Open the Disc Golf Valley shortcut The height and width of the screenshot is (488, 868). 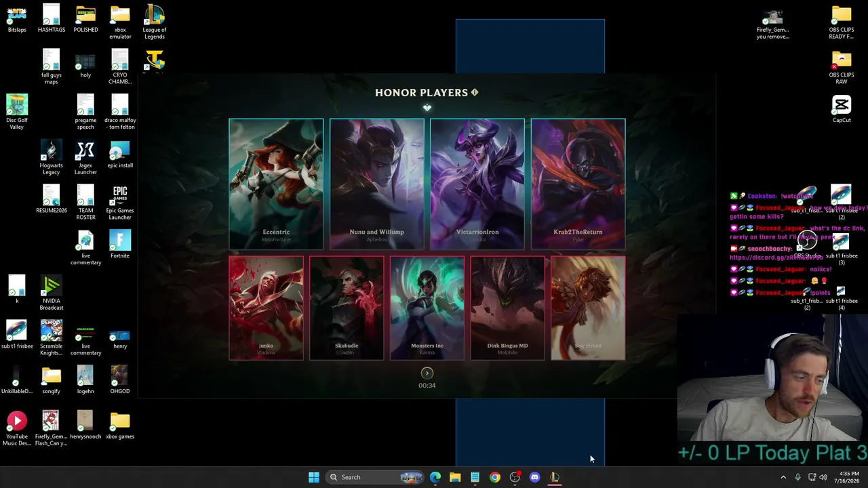(17, 112)
